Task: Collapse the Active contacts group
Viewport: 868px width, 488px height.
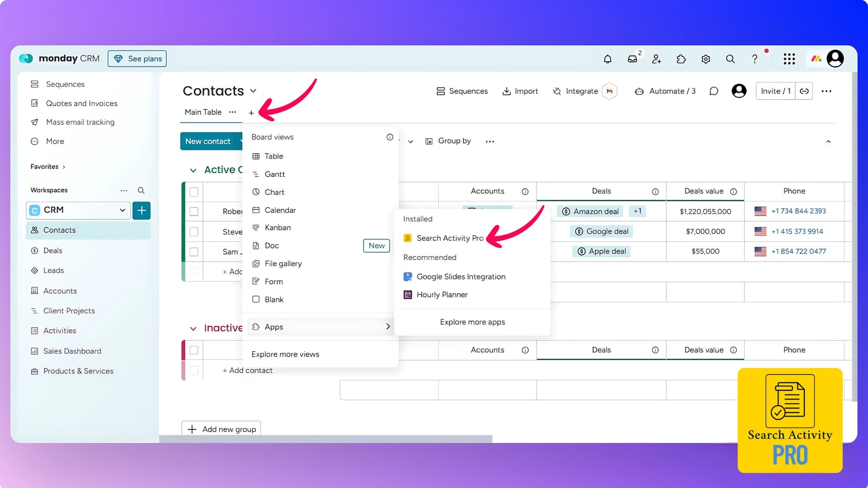Action: click(193, 170)
